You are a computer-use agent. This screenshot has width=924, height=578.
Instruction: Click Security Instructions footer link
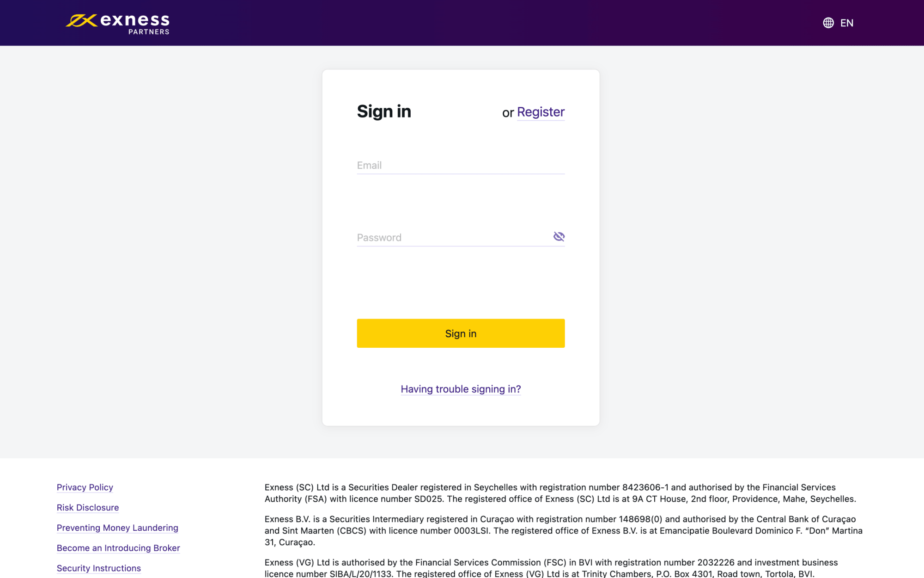98,568
